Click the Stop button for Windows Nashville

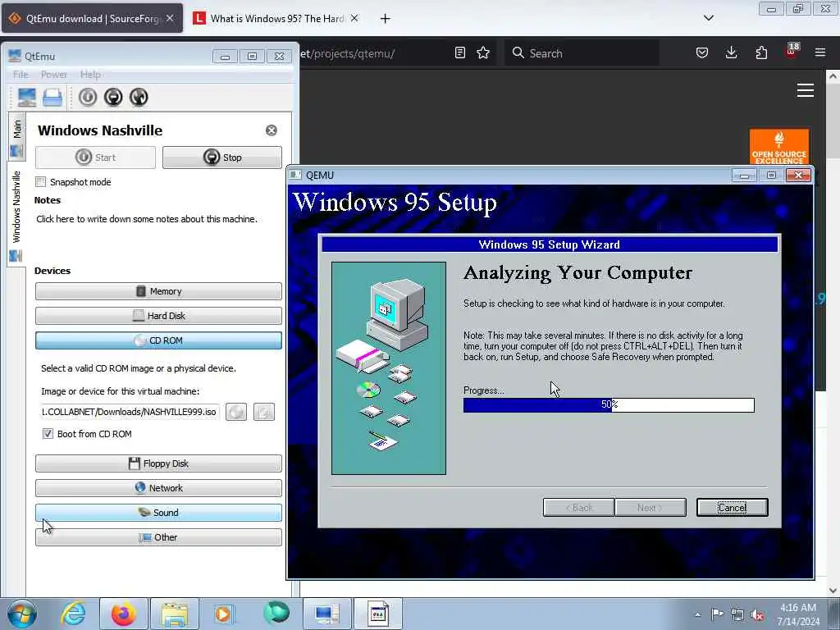tap(222, 157)
